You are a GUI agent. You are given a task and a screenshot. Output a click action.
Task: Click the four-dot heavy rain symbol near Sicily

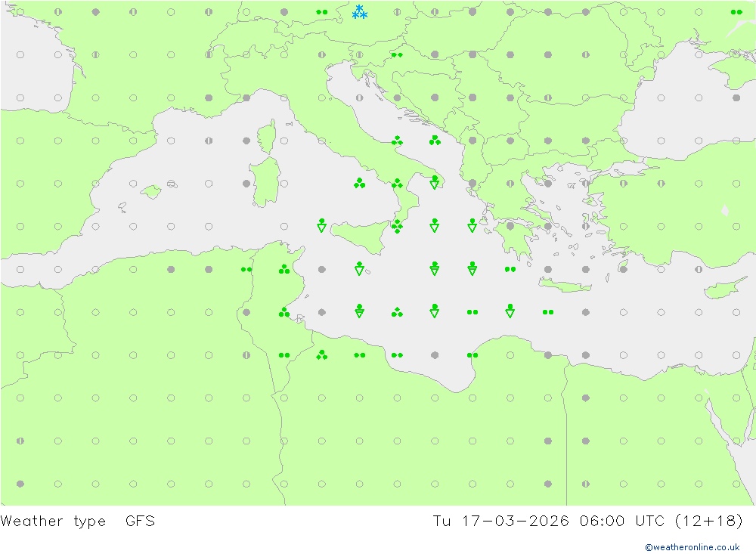point(397,225)
